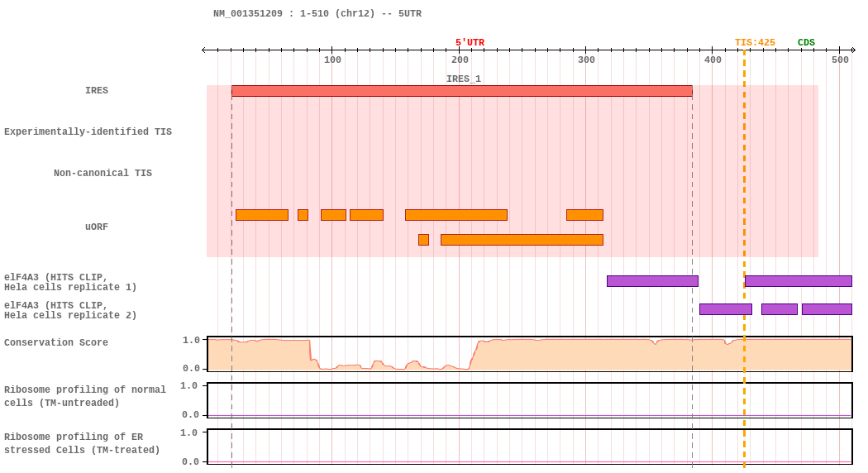This screenshot has height=473, width=868.
Task: Click the NM_001351209 transcript title
Action: tap(317, 14)
